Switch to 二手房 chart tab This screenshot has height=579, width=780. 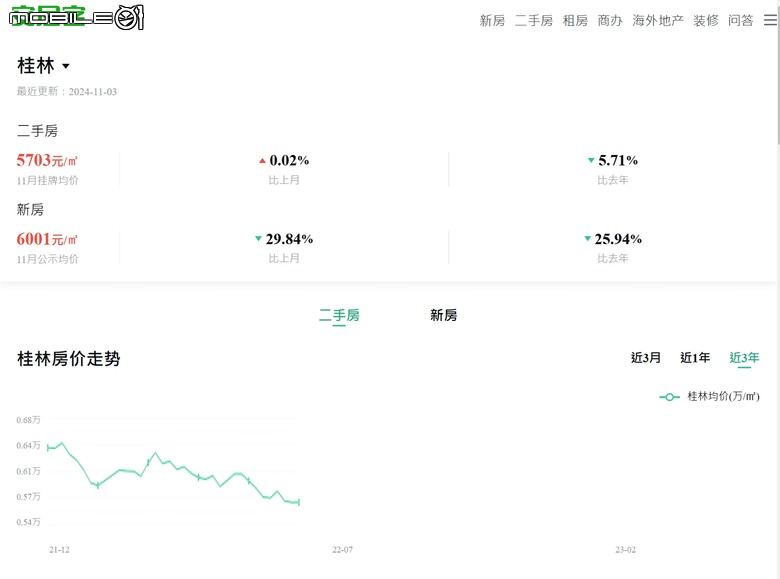tap(339, 315)
